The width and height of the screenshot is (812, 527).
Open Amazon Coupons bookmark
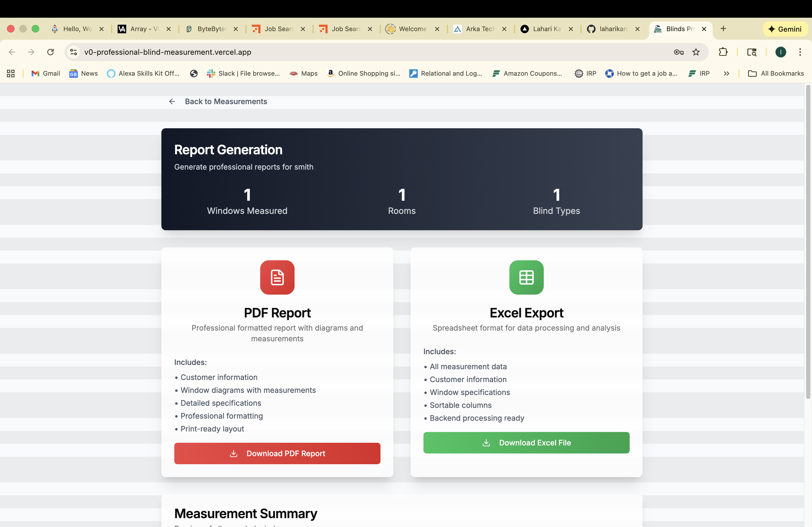click(527, 73)
